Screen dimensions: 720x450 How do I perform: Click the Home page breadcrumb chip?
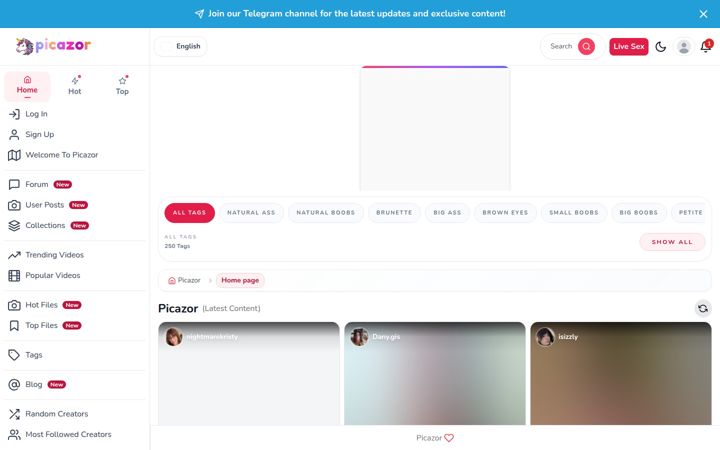click(240, 280)
